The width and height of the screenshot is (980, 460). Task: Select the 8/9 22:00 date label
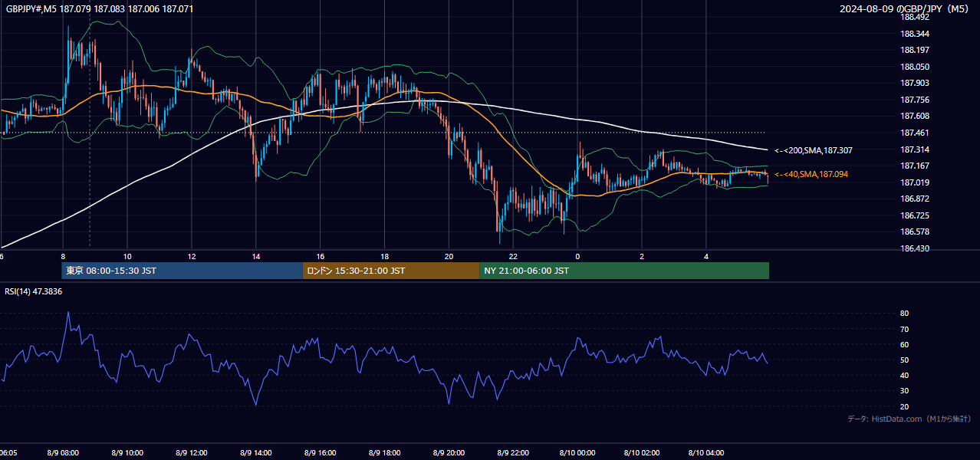pyautogui.click(x=514, y=453)
